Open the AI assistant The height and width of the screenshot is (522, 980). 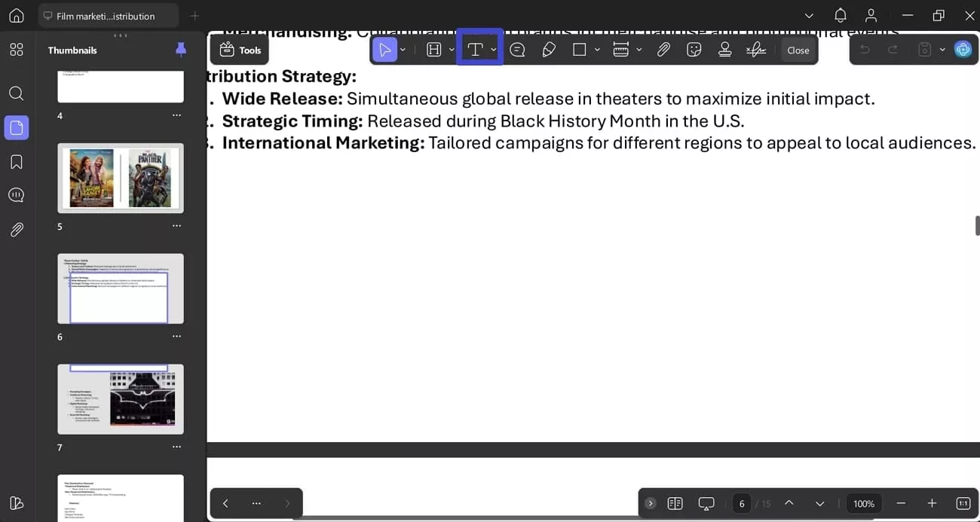pos(963,49)
